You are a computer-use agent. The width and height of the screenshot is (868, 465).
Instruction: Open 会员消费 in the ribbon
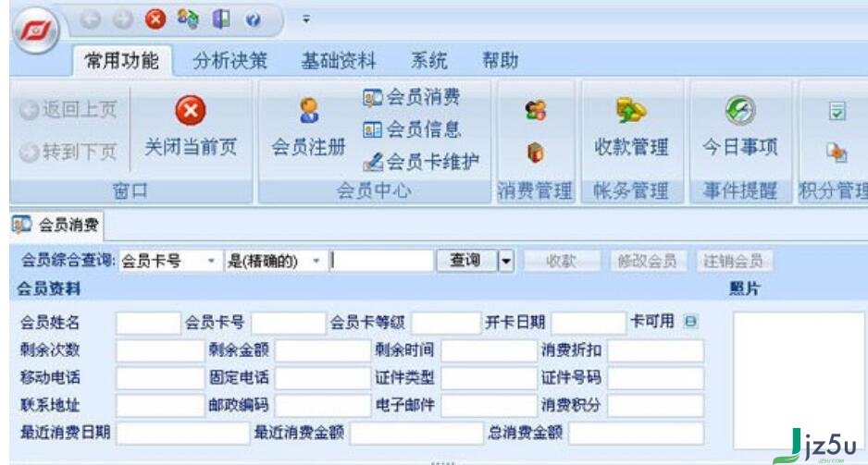point(411,97)
